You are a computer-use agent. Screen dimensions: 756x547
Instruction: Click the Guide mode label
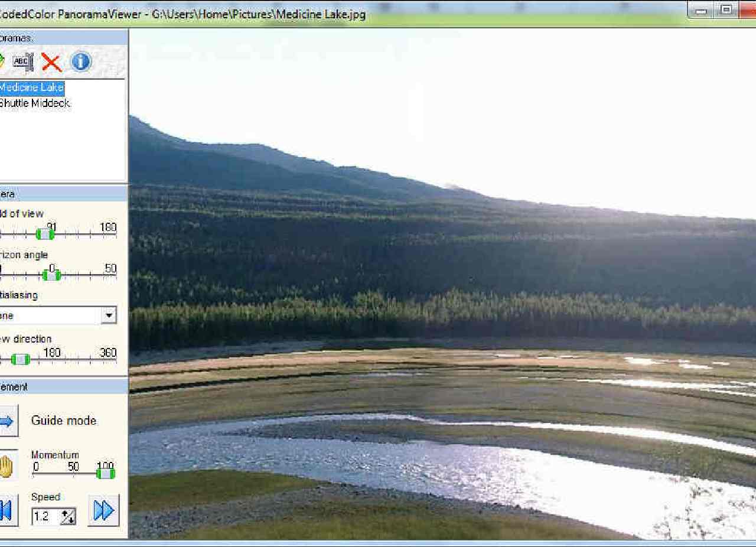[64, 421]
